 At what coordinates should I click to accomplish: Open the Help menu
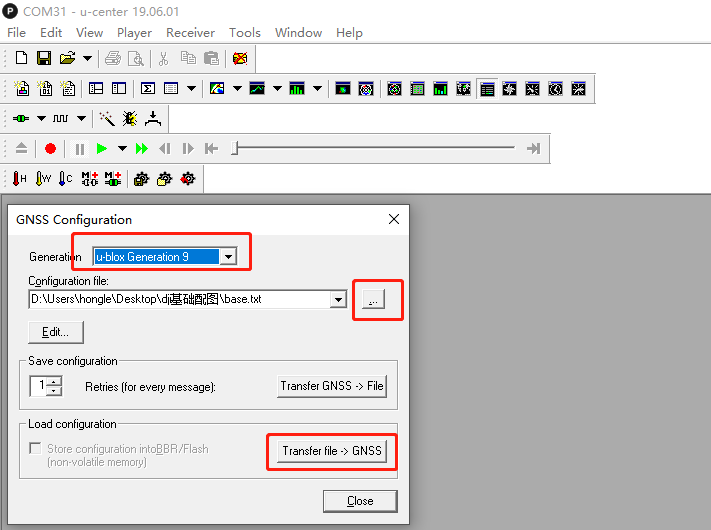[x=349, y=33]
